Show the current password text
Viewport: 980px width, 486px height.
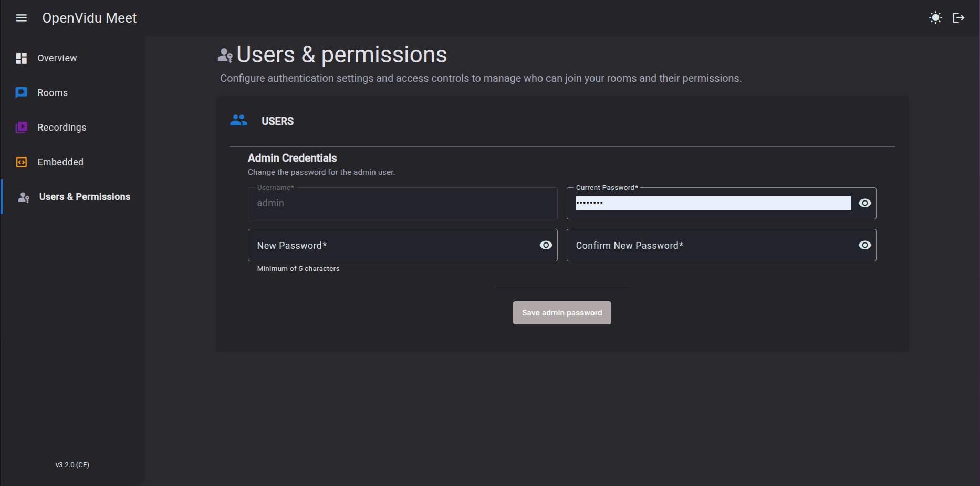[x=864, y=203]
